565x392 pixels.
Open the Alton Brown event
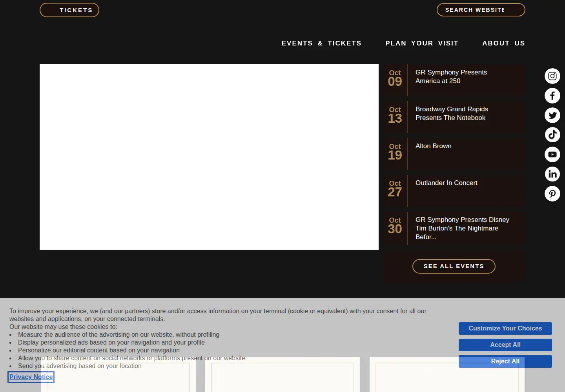(x=434, y=146)
